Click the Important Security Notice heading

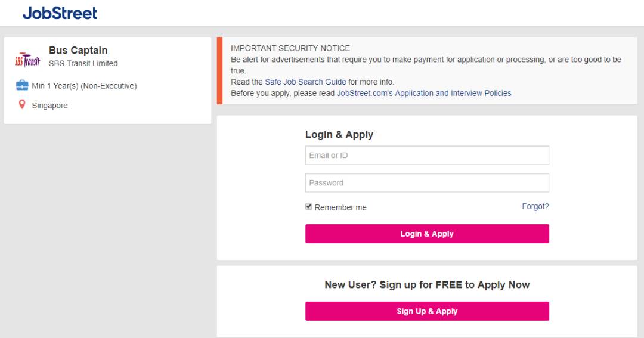290,48
